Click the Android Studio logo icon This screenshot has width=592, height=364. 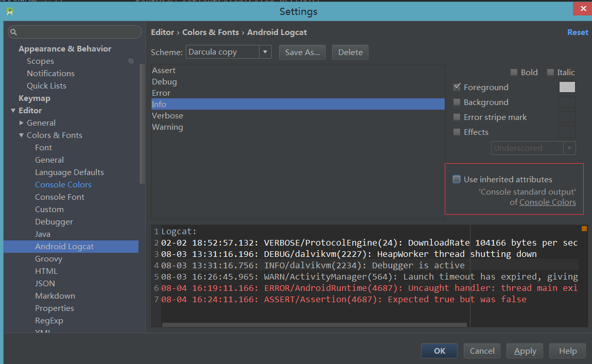coord(10,12)
